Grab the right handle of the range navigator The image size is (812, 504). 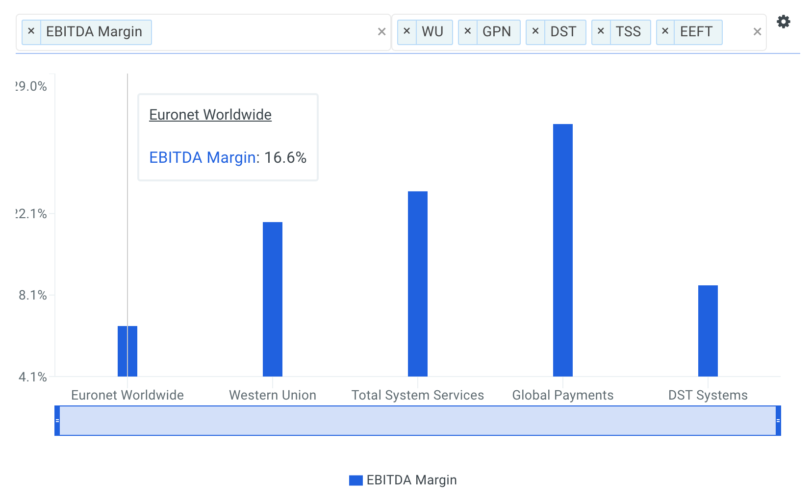778,421
